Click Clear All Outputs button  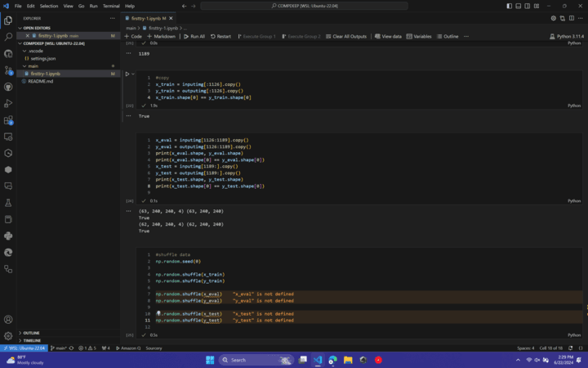[346, 36]
